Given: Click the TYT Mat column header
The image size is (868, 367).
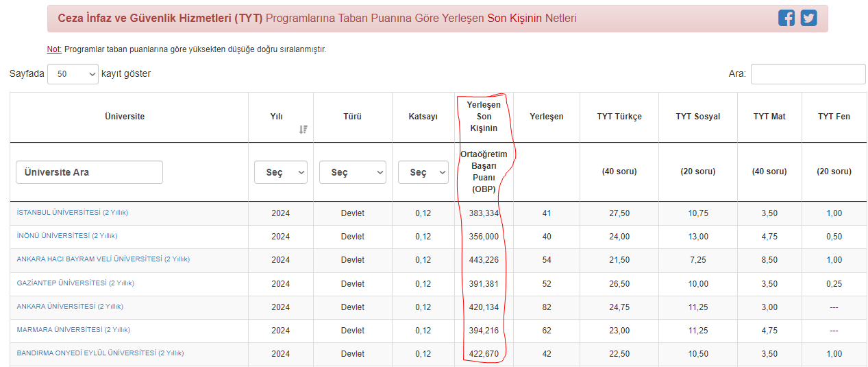Looking at the screenshot, I should (x=769, y=117).
